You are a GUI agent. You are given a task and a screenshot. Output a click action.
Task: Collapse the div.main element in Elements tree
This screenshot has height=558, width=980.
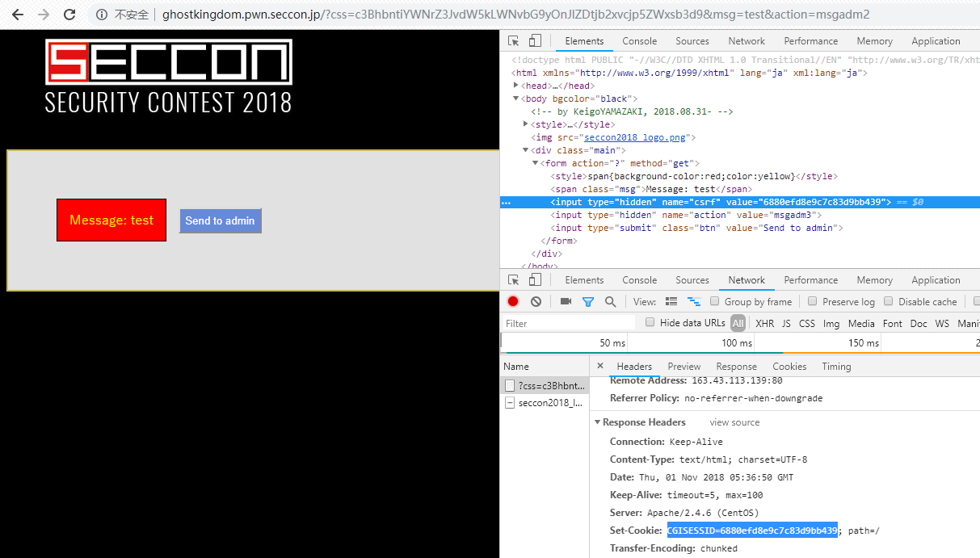pos(526,150)
